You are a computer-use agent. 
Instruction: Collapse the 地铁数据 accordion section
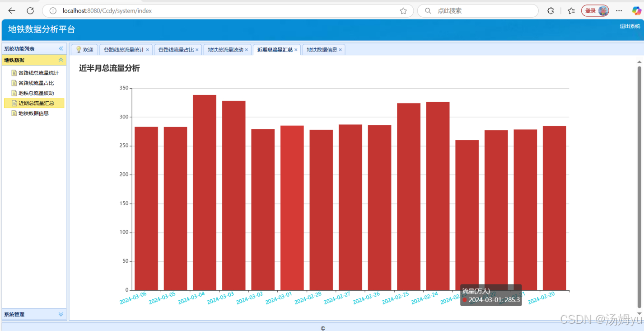point(61,60)
